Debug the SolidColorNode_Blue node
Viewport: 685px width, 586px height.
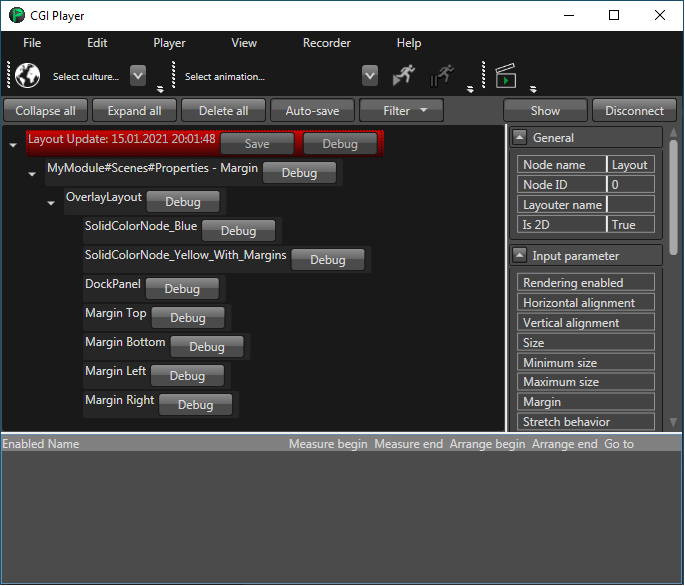point(239,231)
